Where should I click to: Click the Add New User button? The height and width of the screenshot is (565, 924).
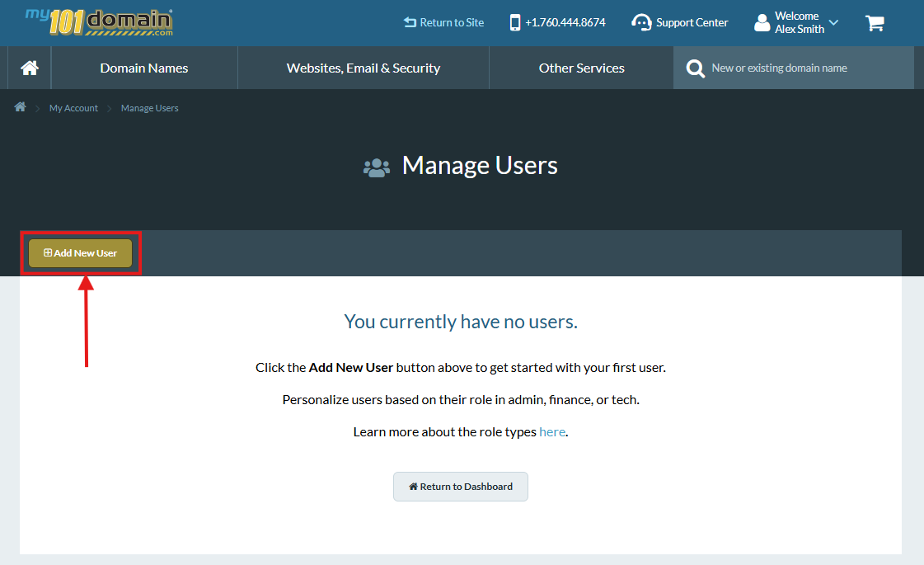tap(80, 253)
